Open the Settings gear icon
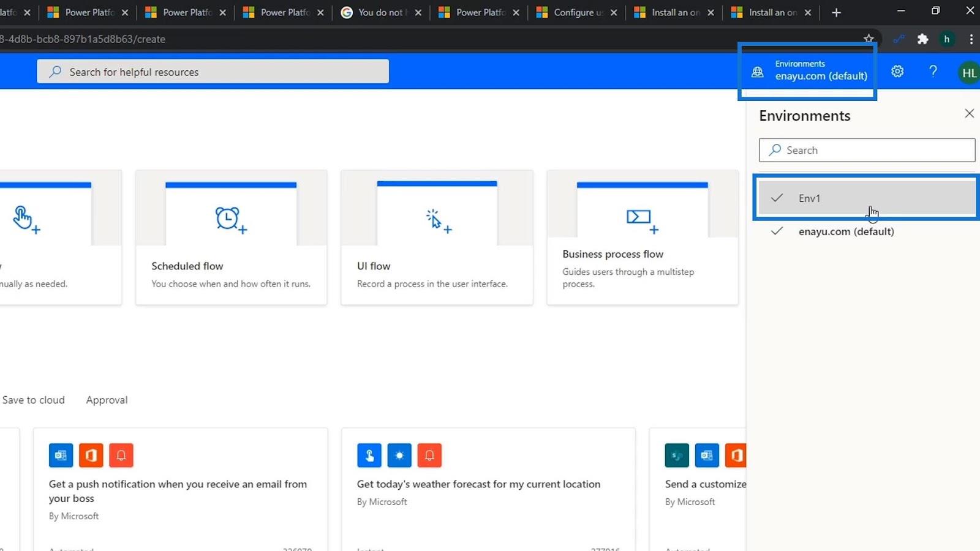 click(897, 72)
